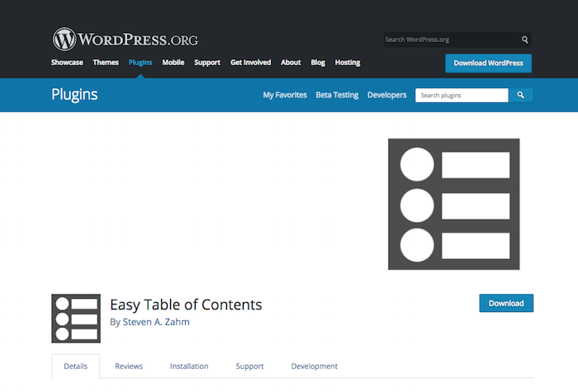This screenshot has width=578, height=392.
Task: Switch to the Installation tab
Action: click(189, 366)
